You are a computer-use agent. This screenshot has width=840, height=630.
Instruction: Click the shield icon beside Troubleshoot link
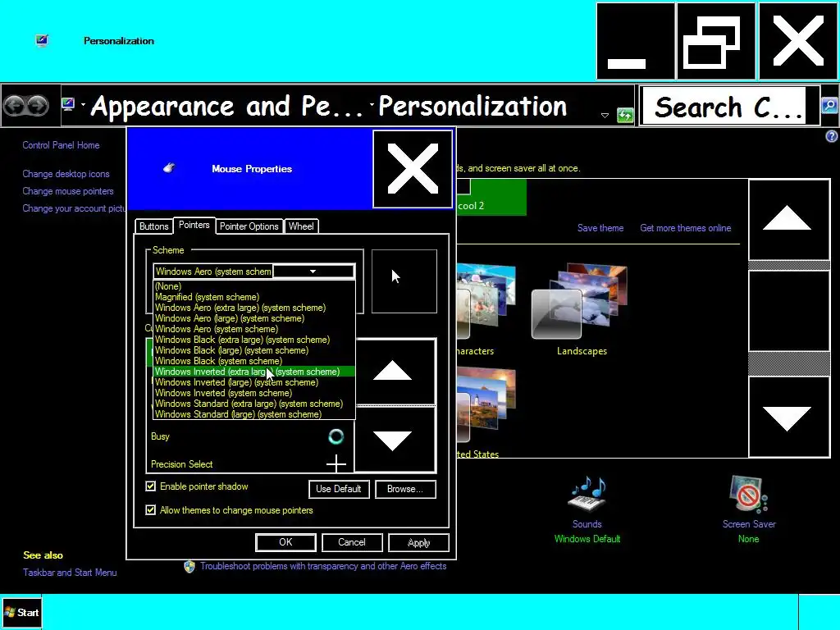(189, 567)
